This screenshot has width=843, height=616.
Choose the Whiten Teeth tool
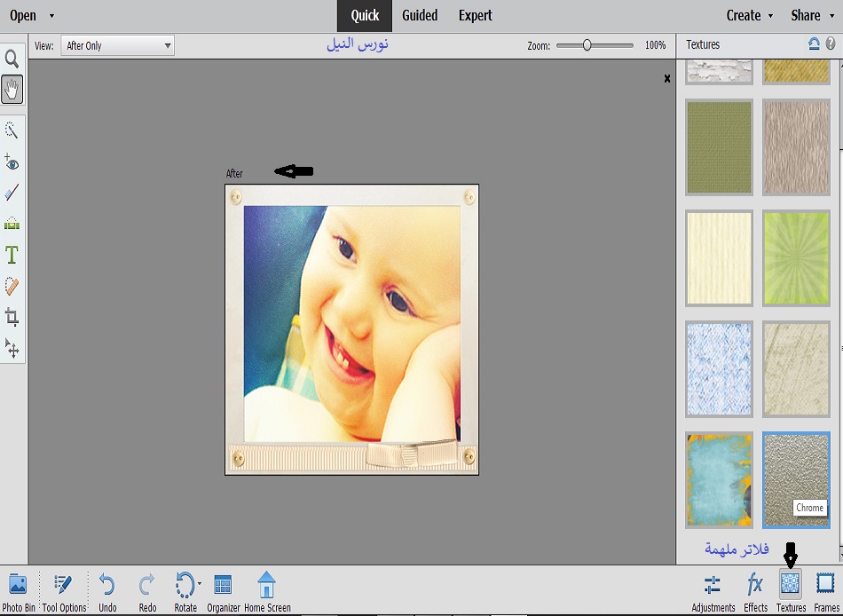[12, 193]
